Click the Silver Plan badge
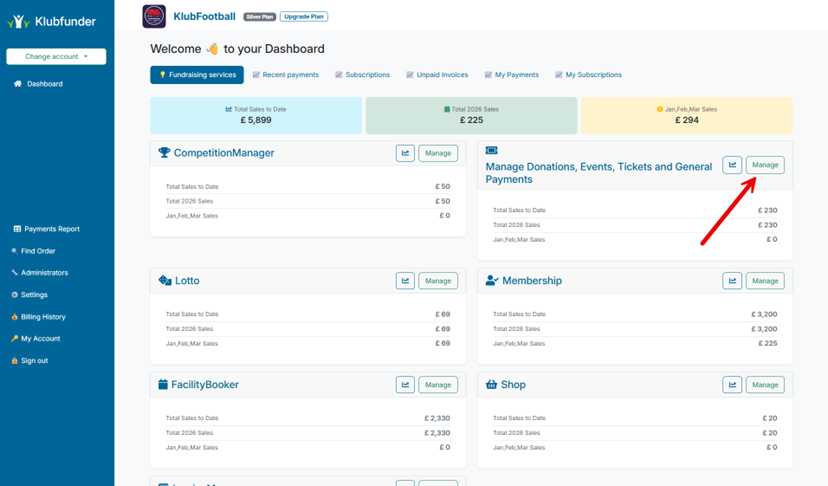Image resolution: width=828 pixels, height=486 pixels. coord(260,17)
